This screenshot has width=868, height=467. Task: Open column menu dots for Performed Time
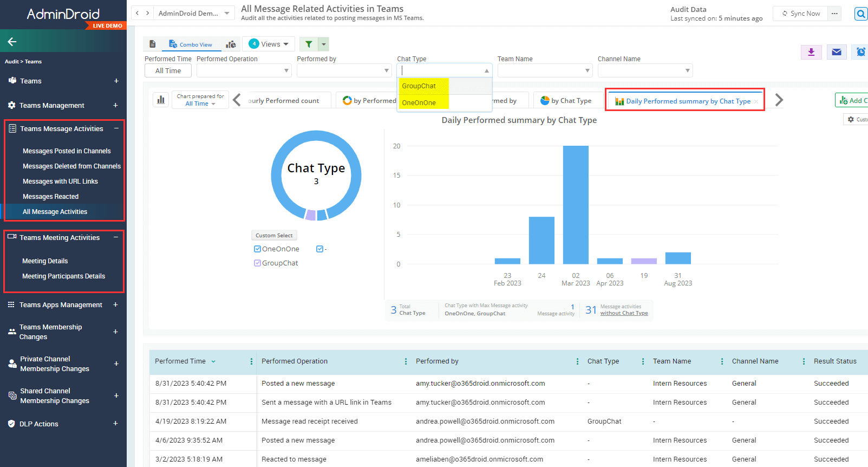click(x=251, y=361)
